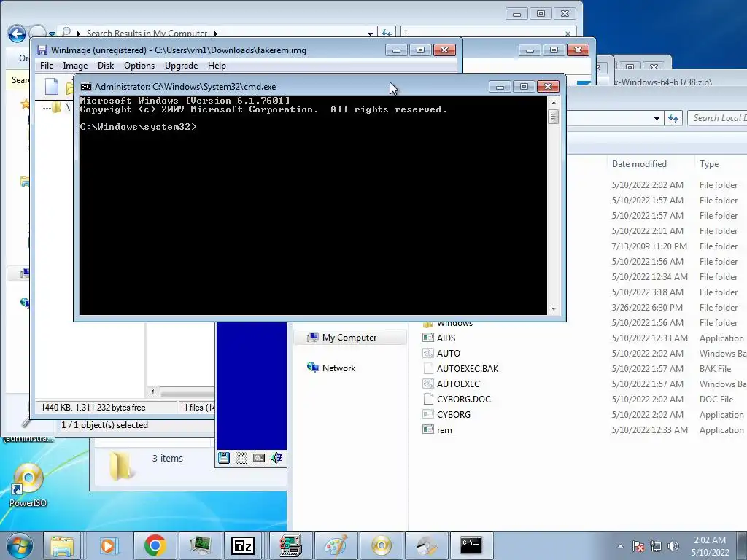Viewport: 747px width, 560px height.
Task: Click the cmd vertical scrollbar thumb
Action: click(554, 117)
